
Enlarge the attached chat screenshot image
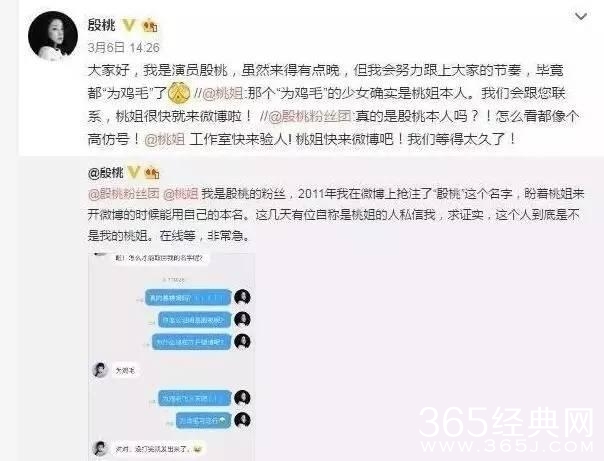pyautogui.click(x=171, y=356)
